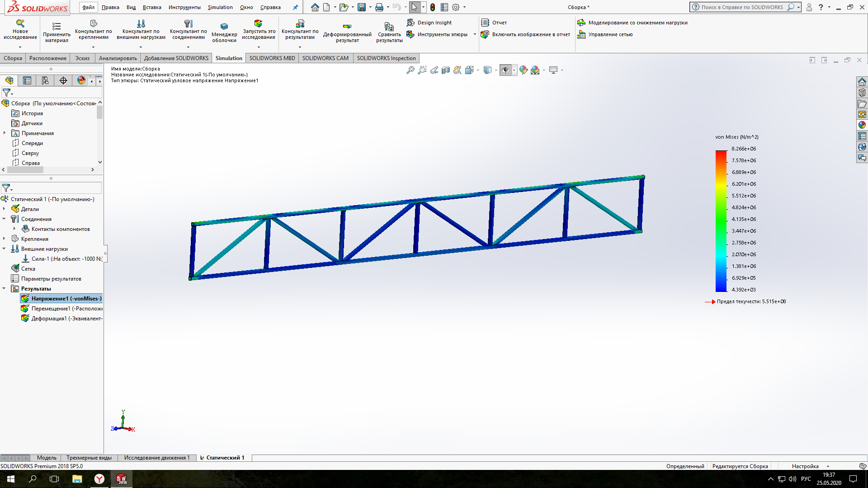The width and height of the screenshot is (868, 488).
Task: Click the Previous View icon
Action: [x=434, y=70]
